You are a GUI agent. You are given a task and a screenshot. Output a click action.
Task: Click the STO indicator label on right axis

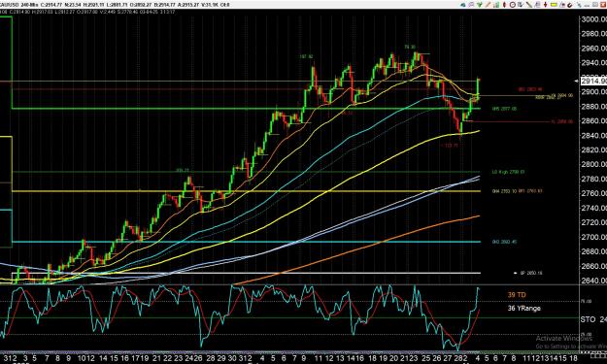(x=588, y=319)
